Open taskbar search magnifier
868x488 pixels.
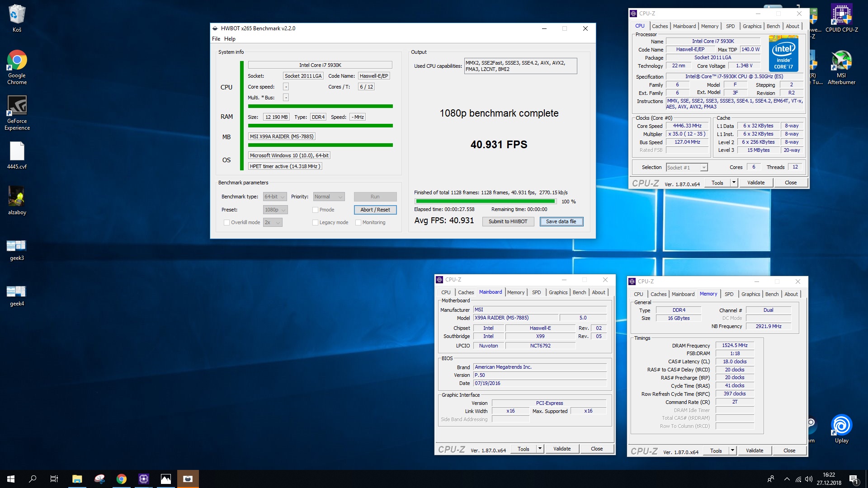[33, 479]
